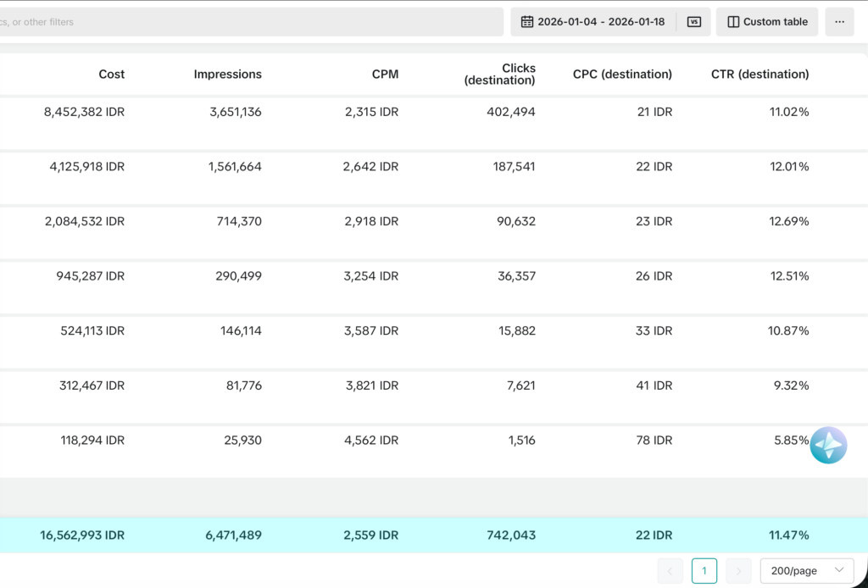Click the CPM column header

tap(385, 75)
